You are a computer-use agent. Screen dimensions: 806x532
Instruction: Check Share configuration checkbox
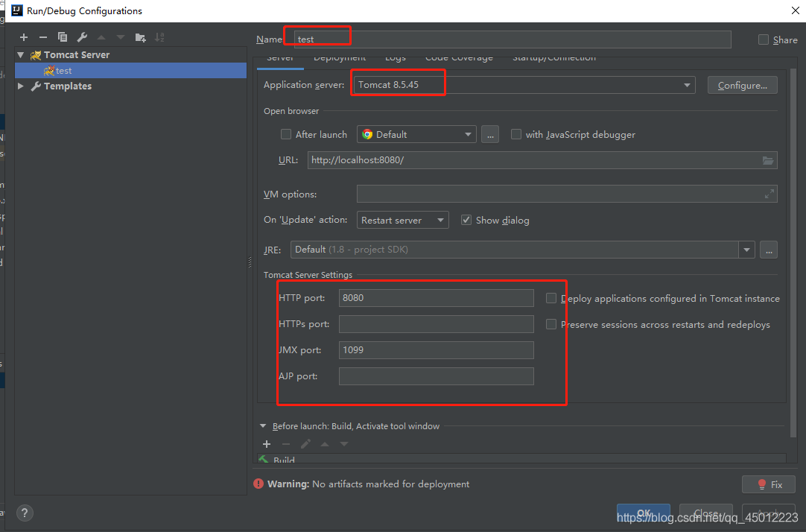click(x=764, y=39)
